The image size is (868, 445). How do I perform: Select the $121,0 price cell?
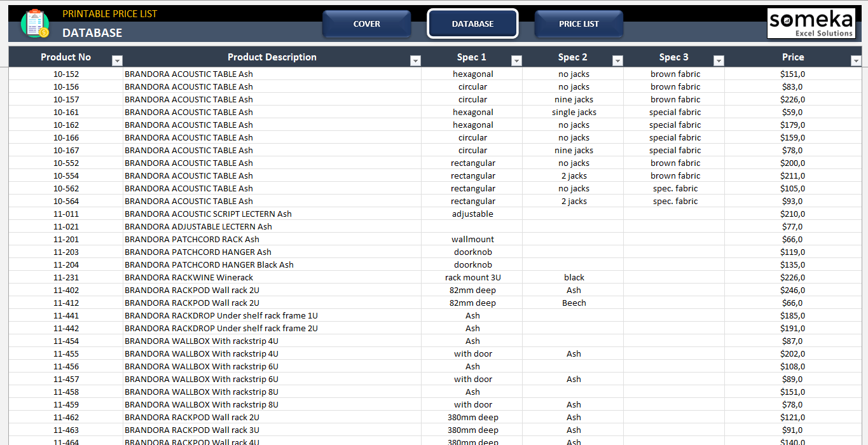[793, 418]
